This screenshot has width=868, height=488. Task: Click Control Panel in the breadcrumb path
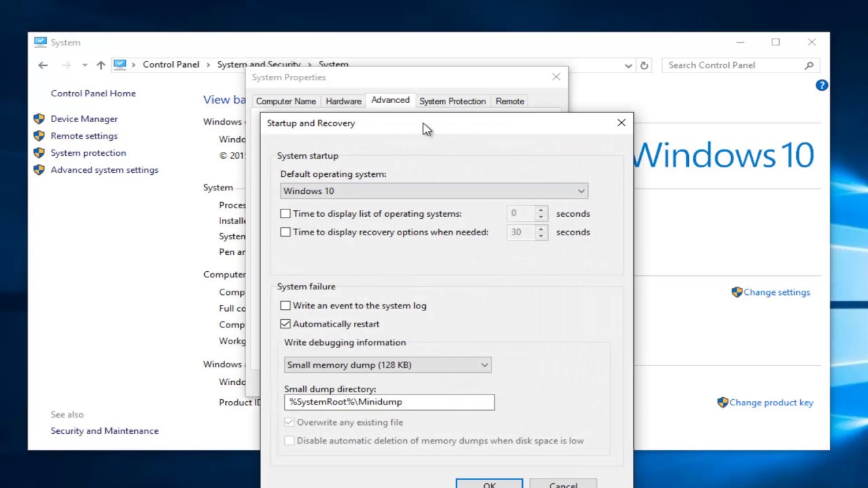[171, 64]
